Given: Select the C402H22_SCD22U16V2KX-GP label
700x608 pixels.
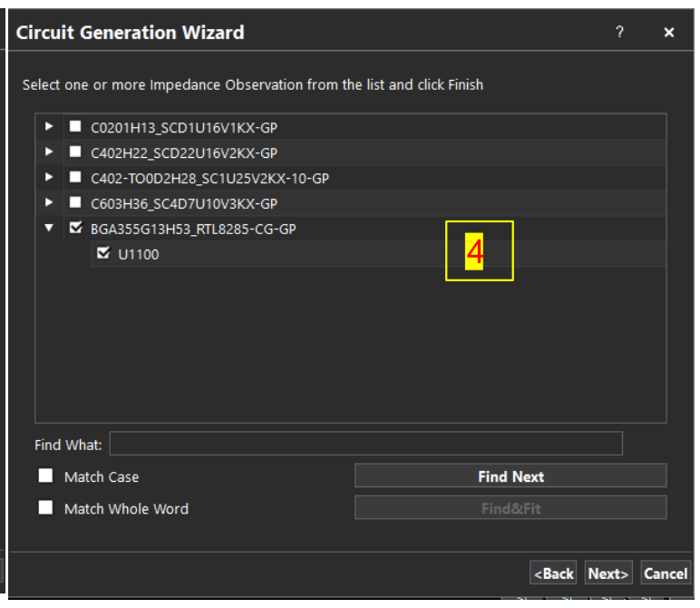Looking at the screenshot, I should (x=184, y=153).
